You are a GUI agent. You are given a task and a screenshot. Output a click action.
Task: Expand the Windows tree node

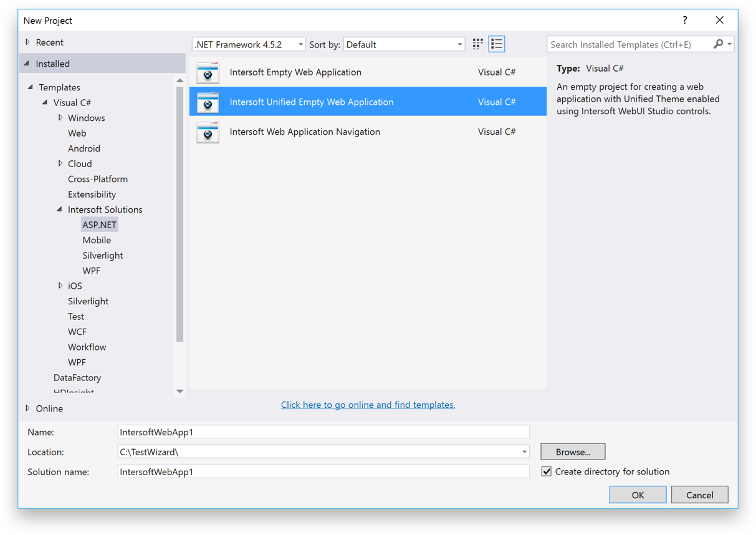click(60, 118)
